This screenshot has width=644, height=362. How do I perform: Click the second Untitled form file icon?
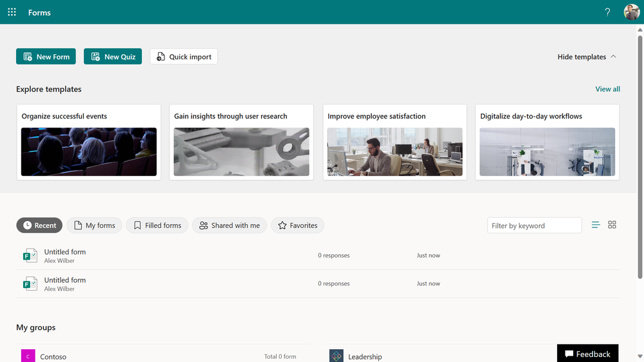(30, 284)
